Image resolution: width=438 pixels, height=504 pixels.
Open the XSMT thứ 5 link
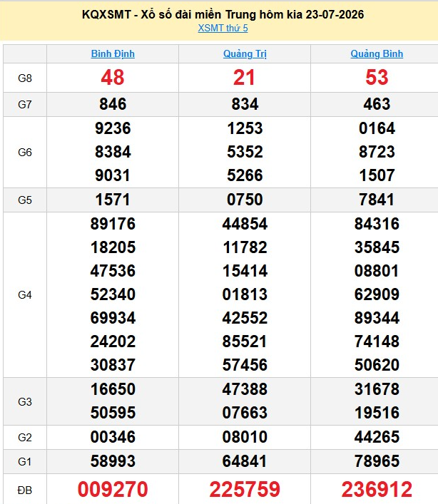pyautogui.click(x=223, y=29)
